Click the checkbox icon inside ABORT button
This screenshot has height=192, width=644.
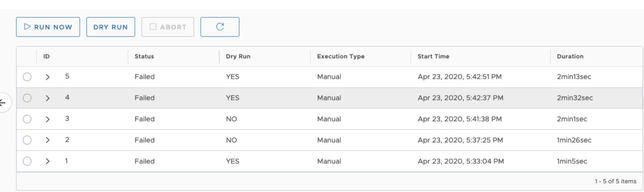(x=153, y=27)
